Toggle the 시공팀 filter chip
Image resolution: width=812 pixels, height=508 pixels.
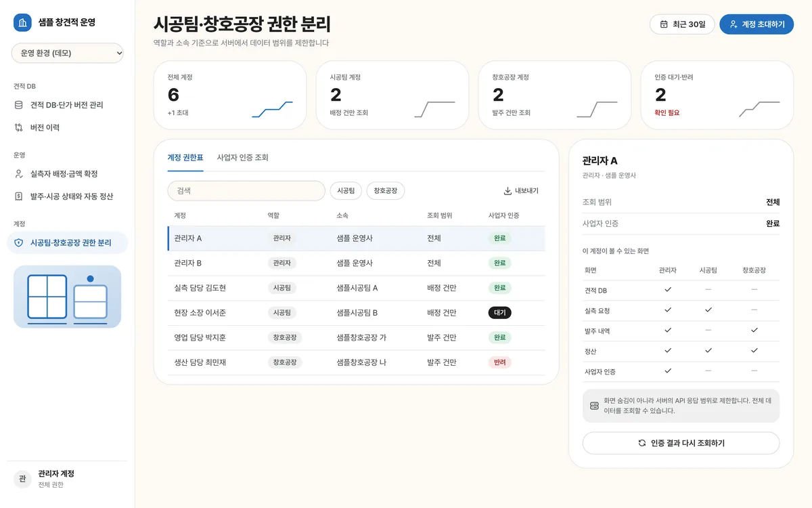pyautogui.click(x=346, y=191)
